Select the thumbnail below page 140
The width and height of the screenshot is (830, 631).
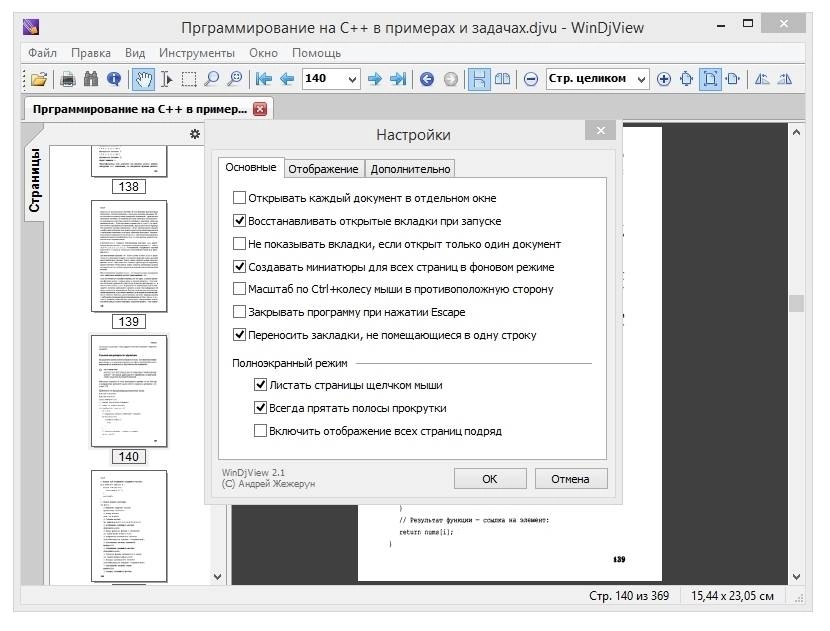[x=129, y=526]
